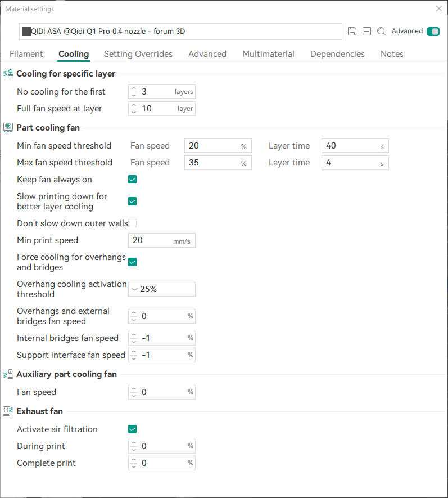Go to the Multimaterial tab
This screenshot has width=448, height=498.
268,54
